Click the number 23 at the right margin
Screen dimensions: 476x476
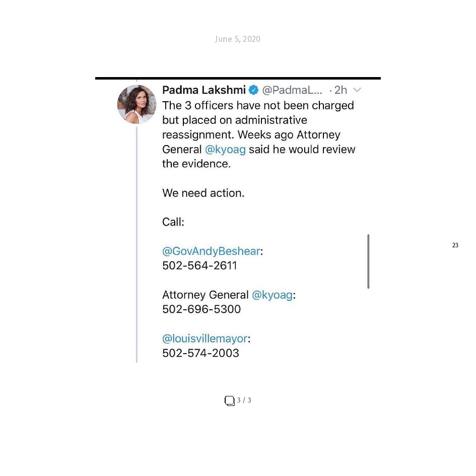coord(455,245)
